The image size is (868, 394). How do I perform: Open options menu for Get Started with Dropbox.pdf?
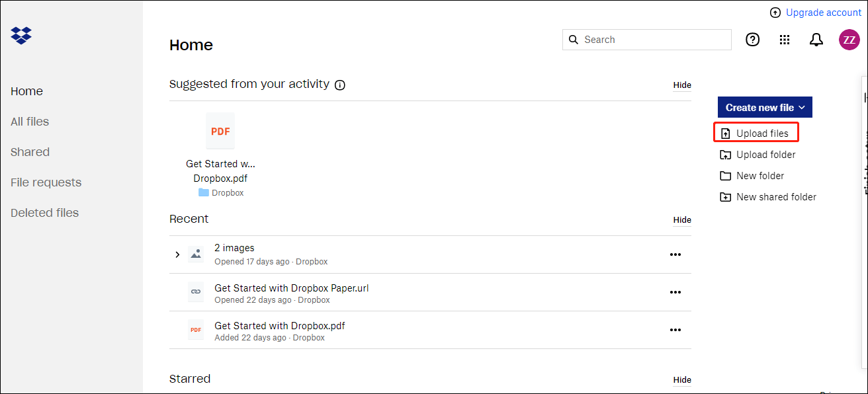675,330
